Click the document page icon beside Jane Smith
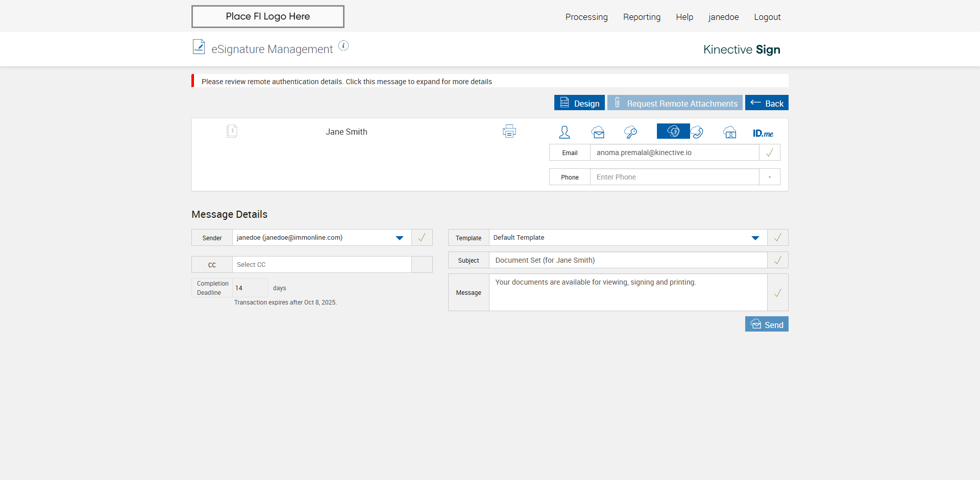Image resolution: width=980 pixels, height=480 pixels. [232, 132]
